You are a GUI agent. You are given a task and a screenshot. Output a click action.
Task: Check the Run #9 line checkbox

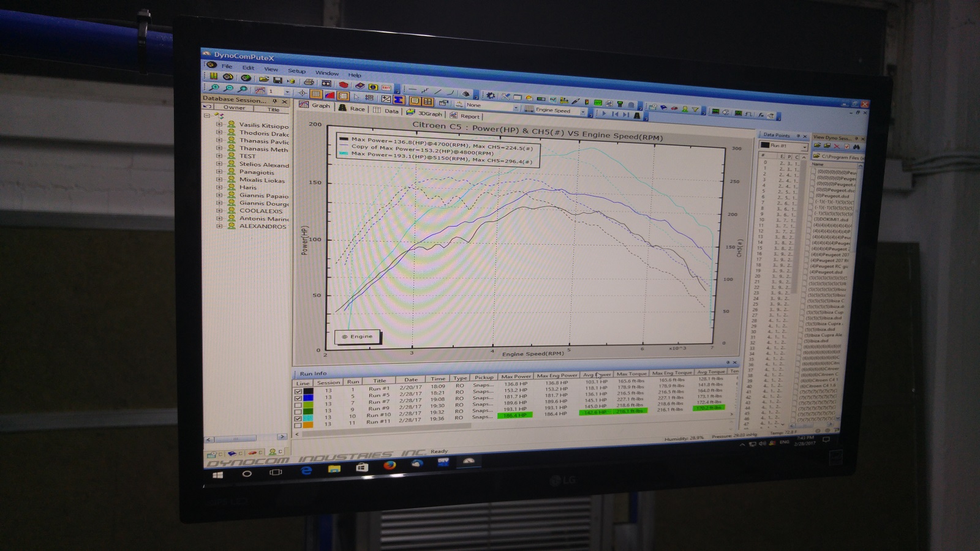(x=298, y=411)
